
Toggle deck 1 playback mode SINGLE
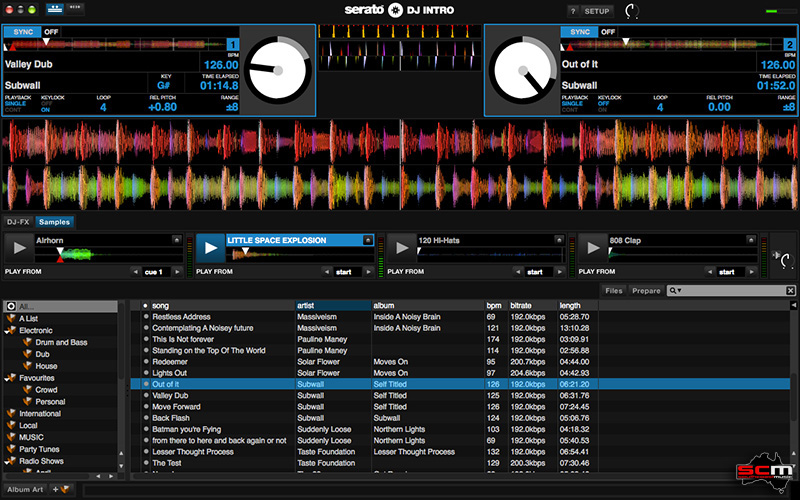pyautogui.click(x=15, y=104)
